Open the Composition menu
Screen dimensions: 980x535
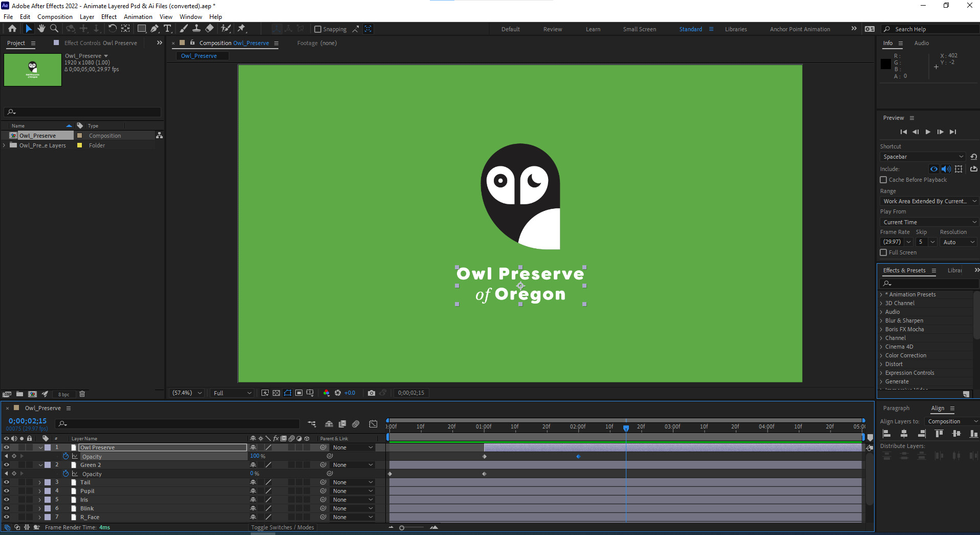click(55, 16)
